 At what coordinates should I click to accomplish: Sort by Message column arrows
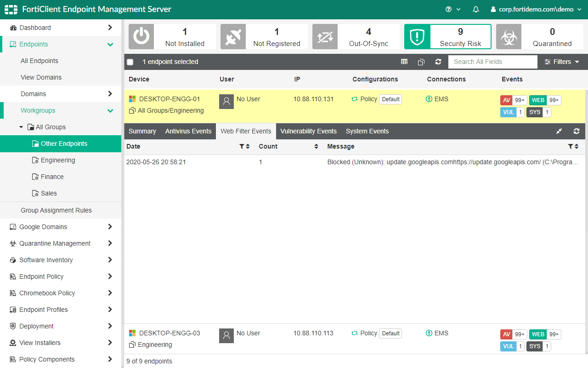point(576,146)
